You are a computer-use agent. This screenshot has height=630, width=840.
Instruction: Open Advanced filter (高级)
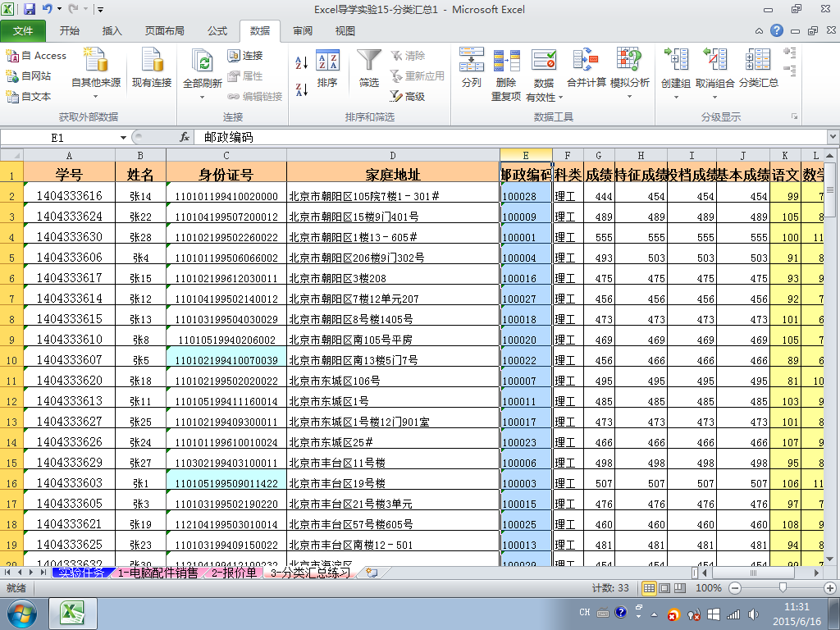pyautogui.click(x=408, y=97)
